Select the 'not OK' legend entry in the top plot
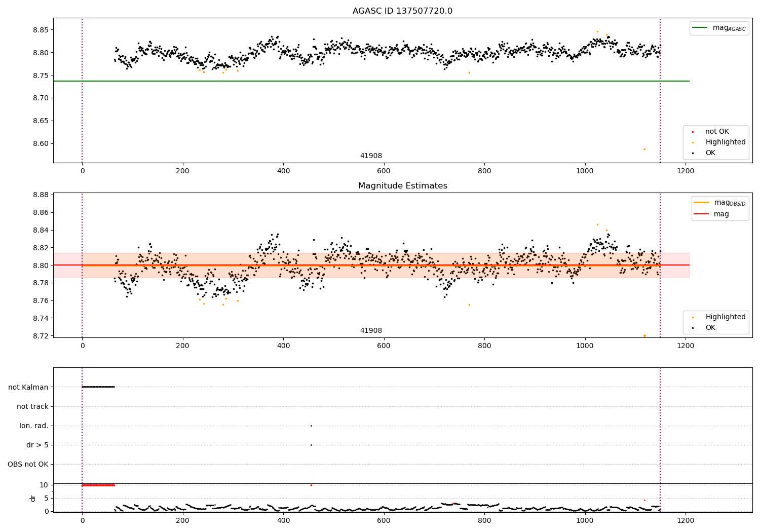 (717, 132)
